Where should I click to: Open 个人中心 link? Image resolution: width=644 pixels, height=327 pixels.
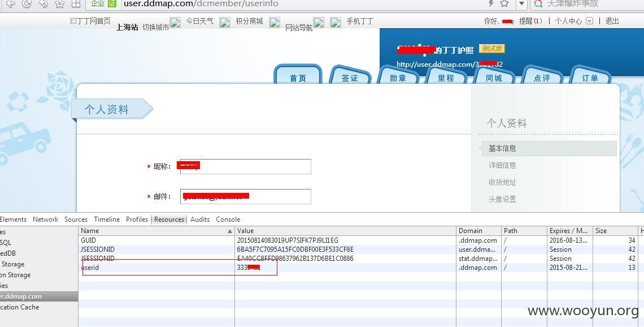pyautogui.click(x=568, y=21)
